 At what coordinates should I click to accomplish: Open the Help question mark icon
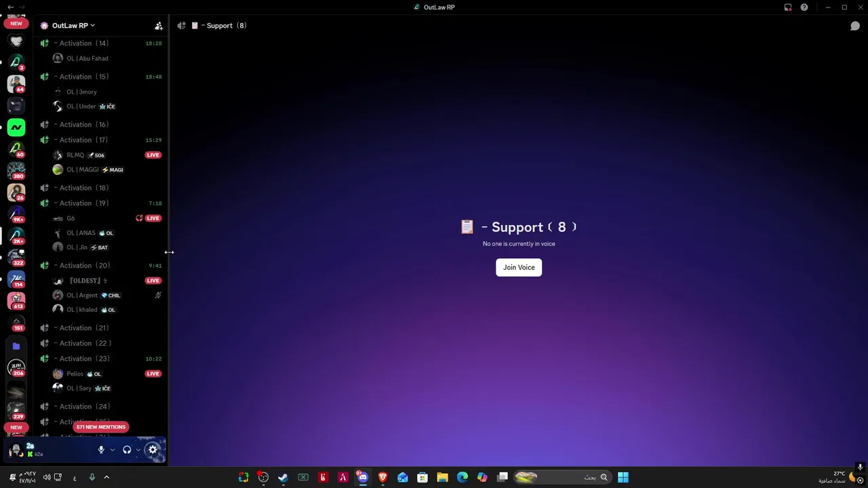coord(804,7)
